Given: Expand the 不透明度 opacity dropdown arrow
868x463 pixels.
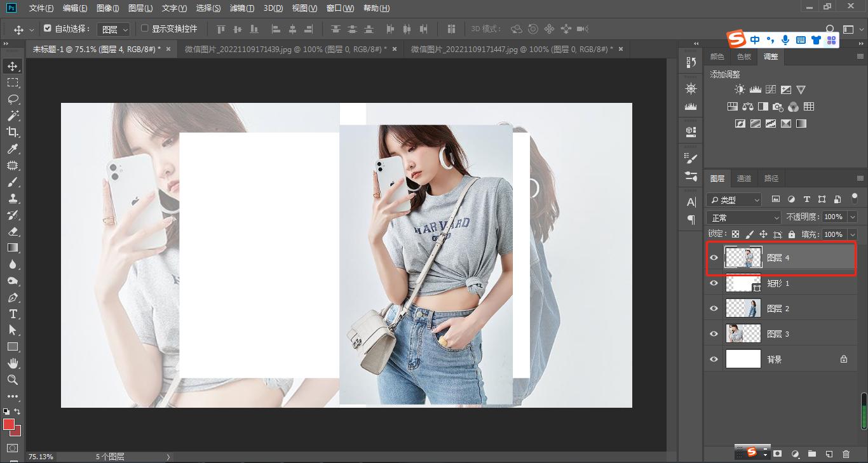Looking at the screenshot, I should 852,217.
